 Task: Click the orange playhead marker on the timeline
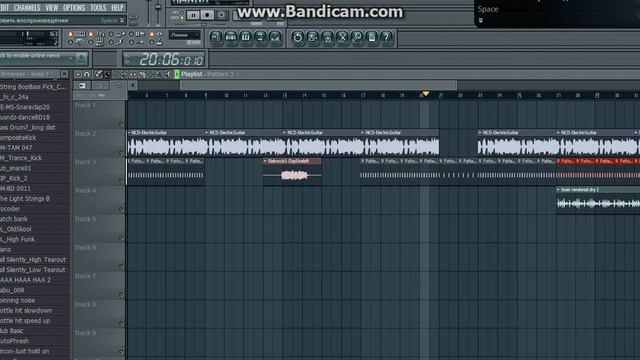(x=425, y=94)
